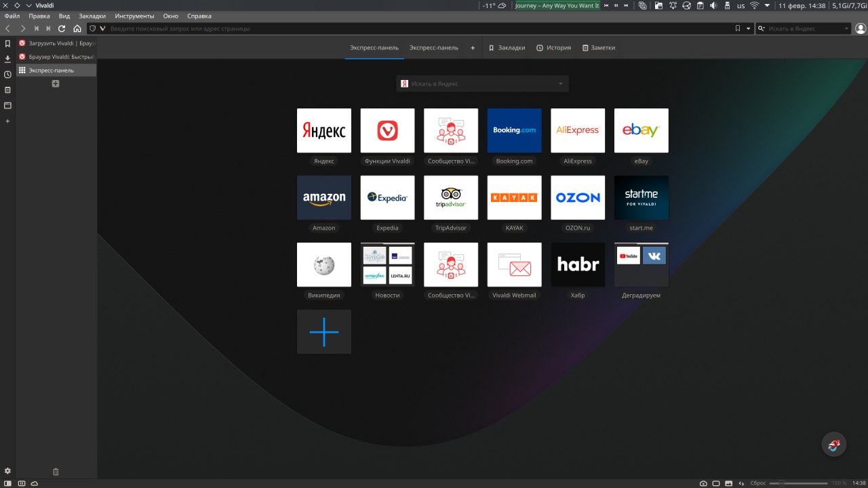Open the History panel clock icon
The width and height of the screenshot is (868, 488).
(x=7, y=75)
